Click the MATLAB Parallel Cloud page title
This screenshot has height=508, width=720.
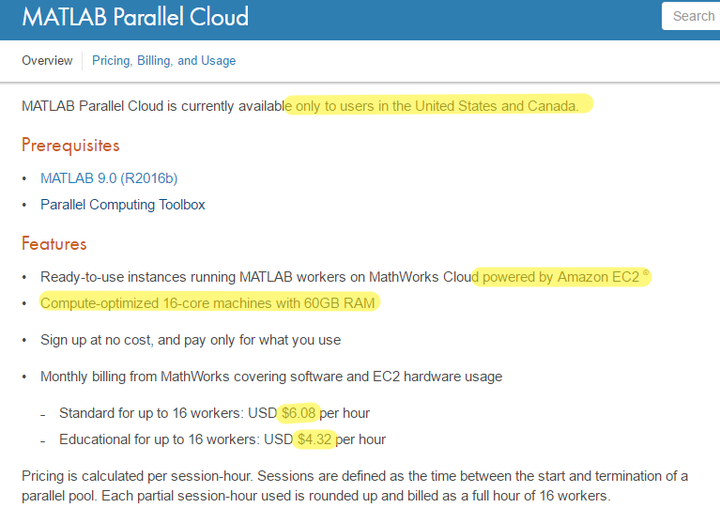[135, 17]
